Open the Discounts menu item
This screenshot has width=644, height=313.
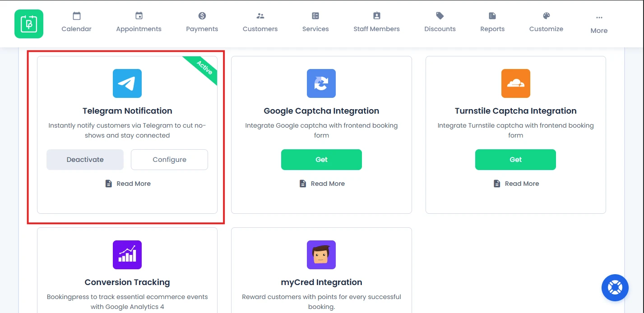(x=440, y=23)
